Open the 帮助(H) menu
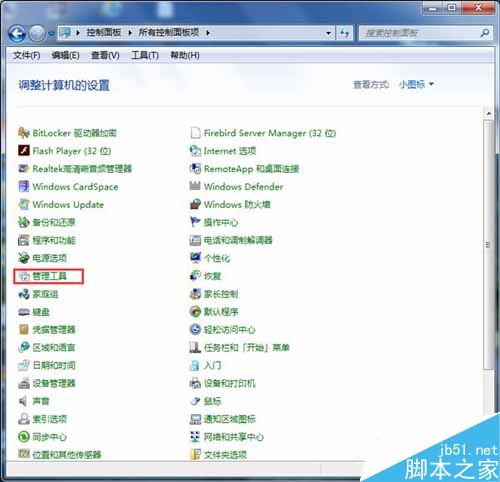 click(x=185, y=55)
